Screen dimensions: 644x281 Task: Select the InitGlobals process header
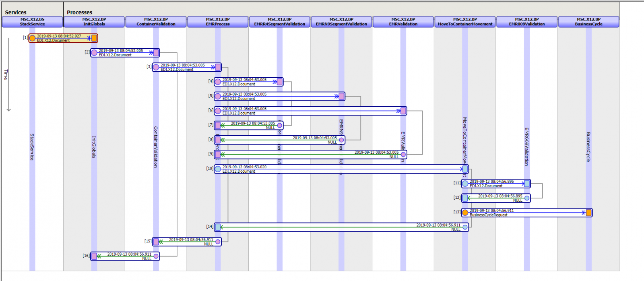tap(94, 22)
